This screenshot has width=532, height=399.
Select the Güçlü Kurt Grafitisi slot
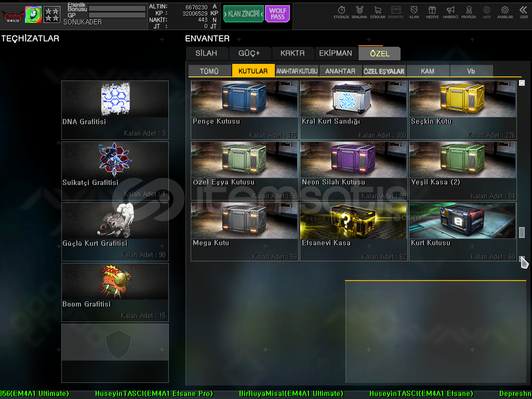tap(115, 232)
